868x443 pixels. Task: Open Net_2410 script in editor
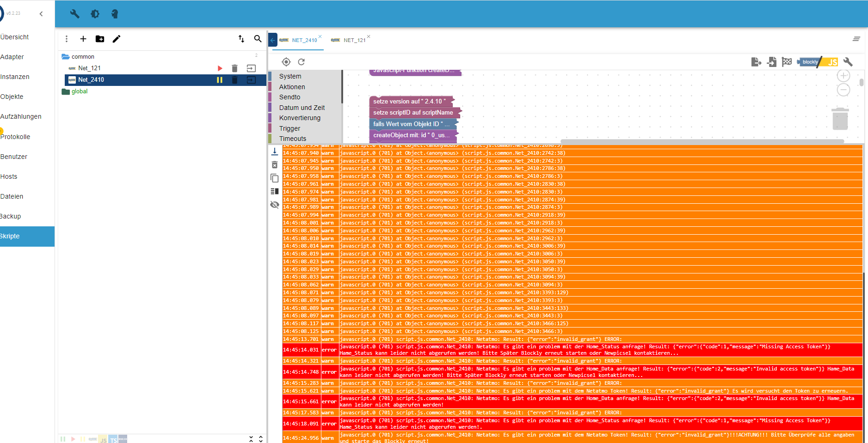tap(251, 80)
